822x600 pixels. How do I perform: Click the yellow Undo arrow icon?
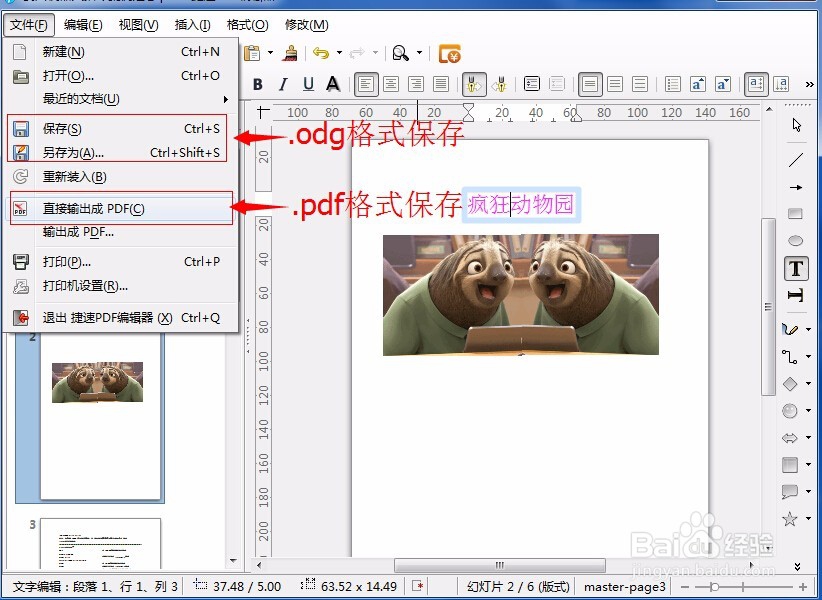coord(320,53)
